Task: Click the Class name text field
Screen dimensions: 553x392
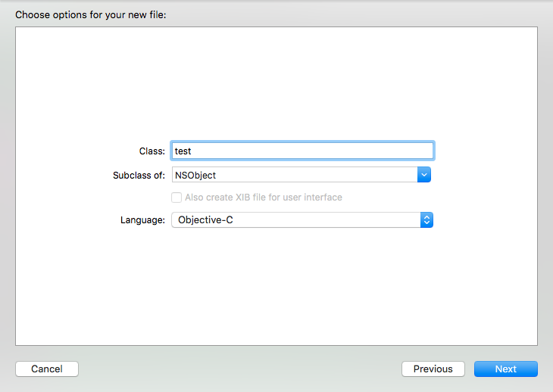Action: 303,151
